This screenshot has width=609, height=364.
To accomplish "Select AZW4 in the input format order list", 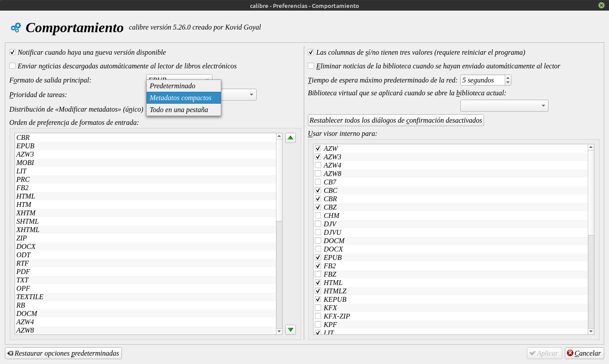I will pyautogui.click(x=145, y=322).
